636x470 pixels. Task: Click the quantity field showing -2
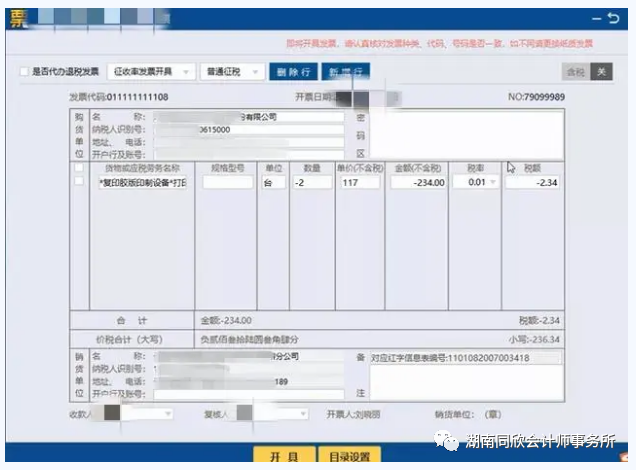pyautogui.click(x=312, y=182)
